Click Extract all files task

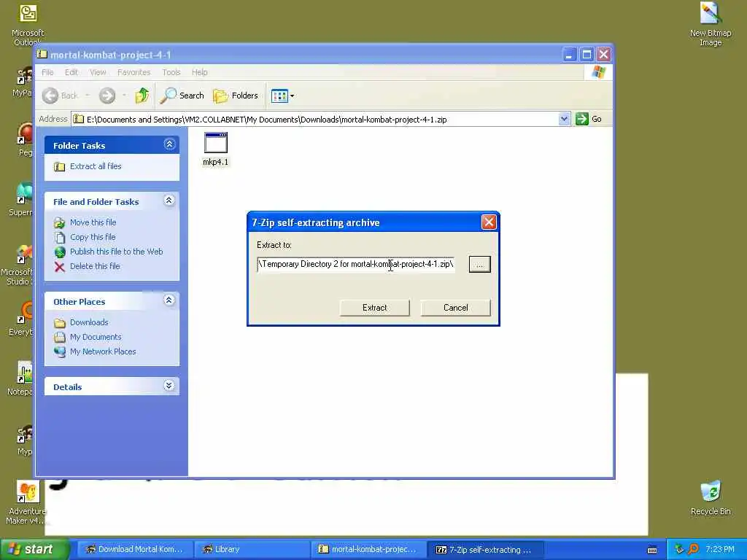[96, 166]
